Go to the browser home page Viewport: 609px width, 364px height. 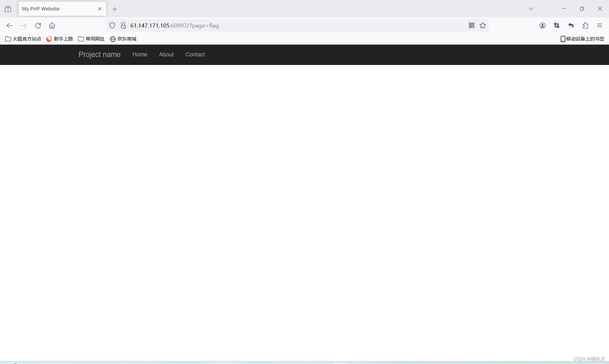52,26
